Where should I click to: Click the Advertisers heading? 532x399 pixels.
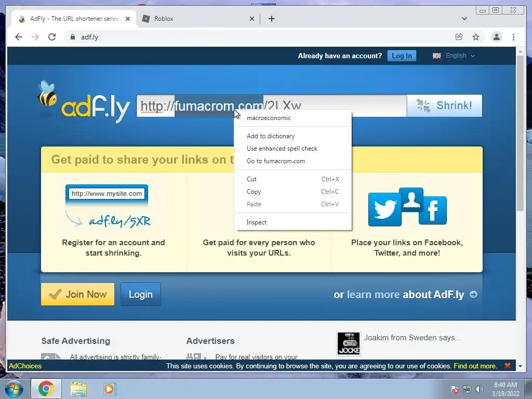point(210,341)
